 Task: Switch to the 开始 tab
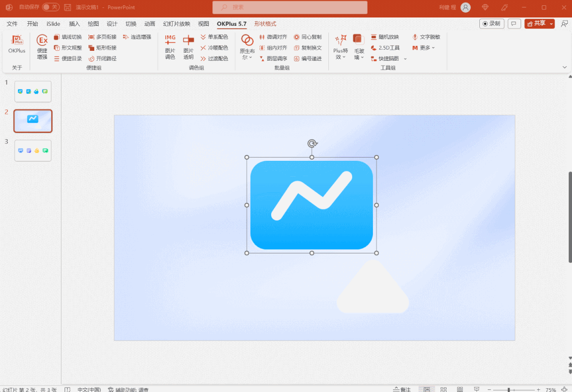[x=32, y=24]
